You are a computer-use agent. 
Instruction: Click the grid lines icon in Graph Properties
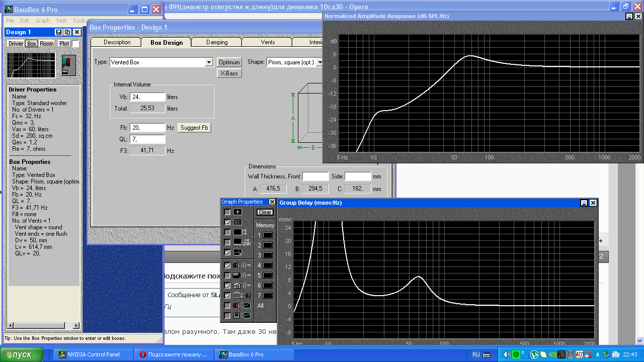pos(238,222)
